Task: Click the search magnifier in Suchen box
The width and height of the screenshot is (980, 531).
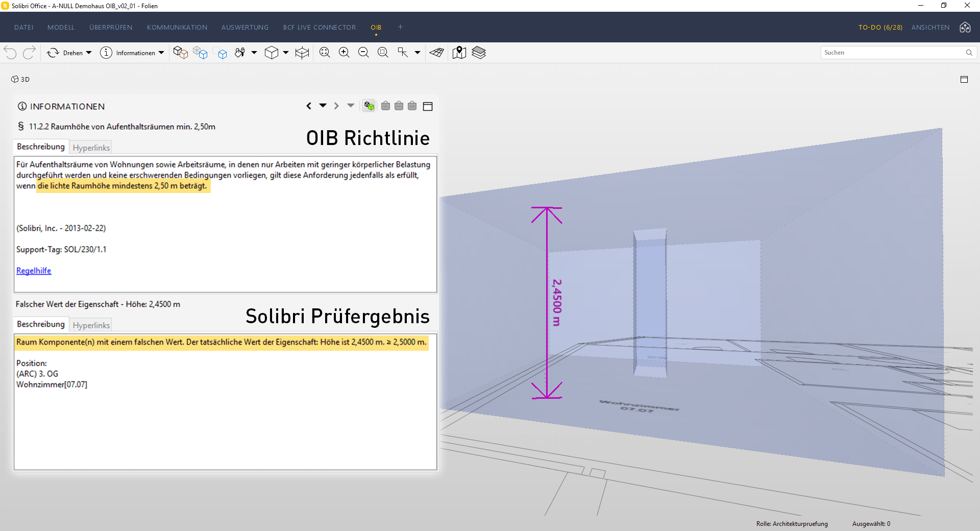Action: [969, 53]
